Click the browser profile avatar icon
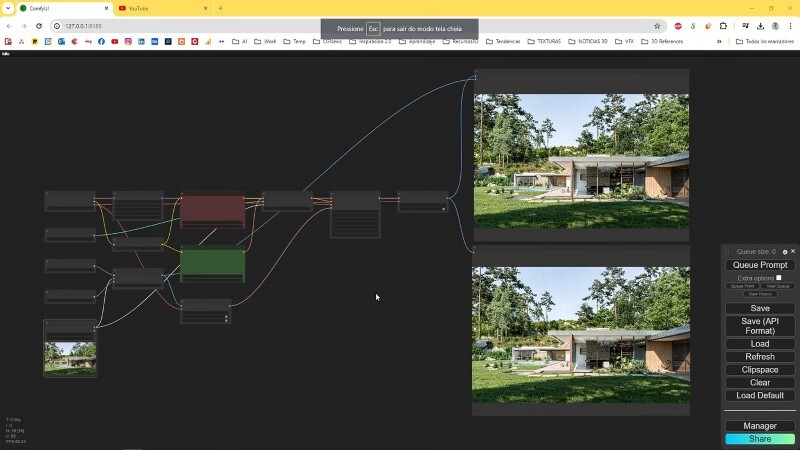Viewport: 800px width, 450px height. (x=774, y=25)
